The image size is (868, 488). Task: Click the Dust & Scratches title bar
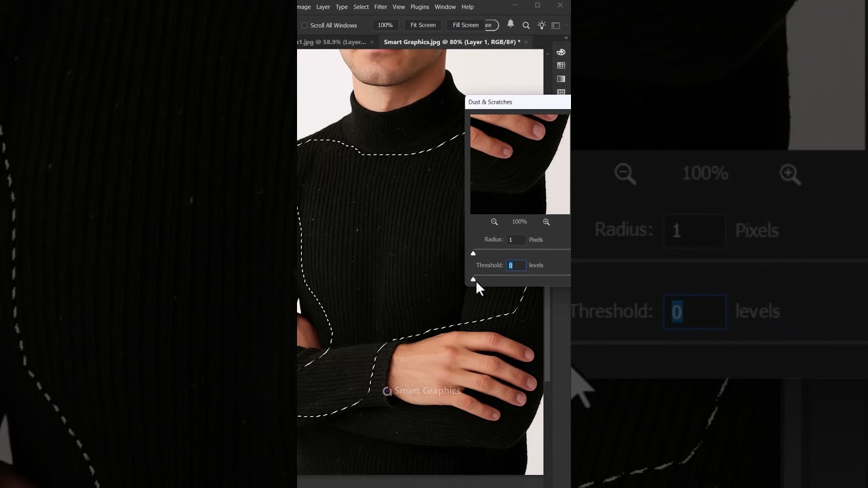tap(518, 102)
